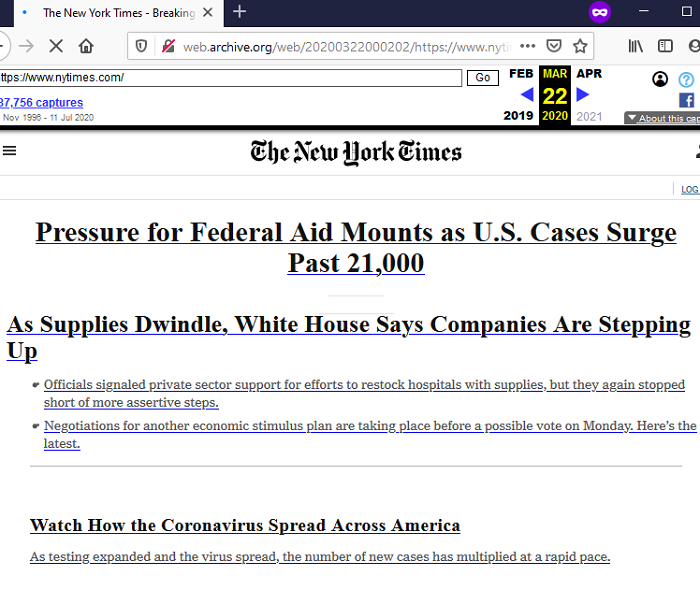The image size is (700, 590).
Task: Open Officials signaled private sector support link
Action: pyautogui.click(x=364, y=393)
